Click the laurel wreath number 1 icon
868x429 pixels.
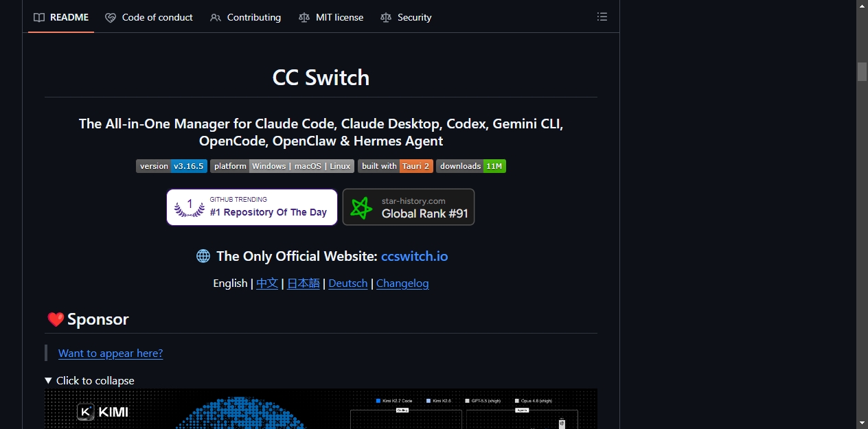click(x=190, y=207)
